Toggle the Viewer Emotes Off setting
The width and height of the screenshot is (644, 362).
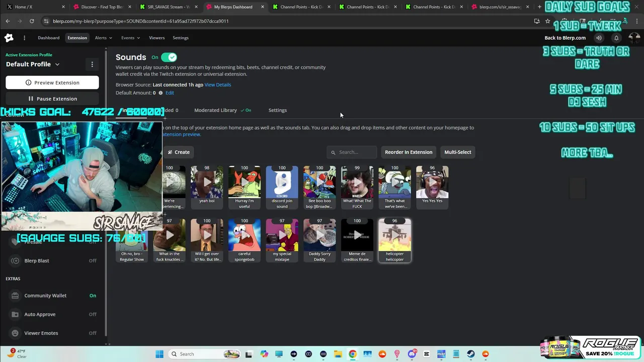93,333
